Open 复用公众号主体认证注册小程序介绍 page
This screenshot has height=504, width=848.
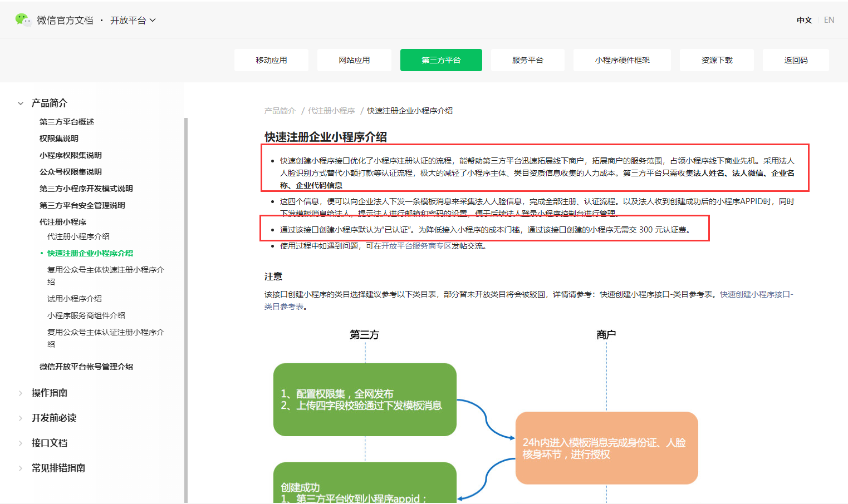pos(106,338)
